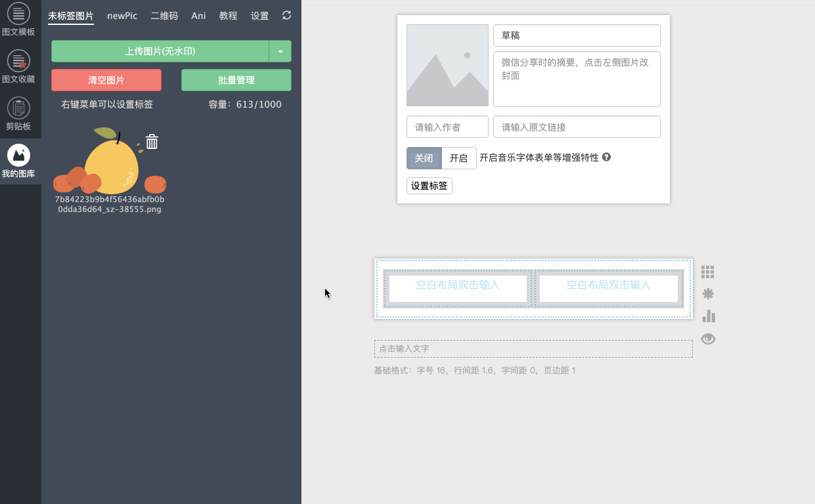Switch enhanced features to 关闭
Screen dimensions: 815x504
(424, 158)
